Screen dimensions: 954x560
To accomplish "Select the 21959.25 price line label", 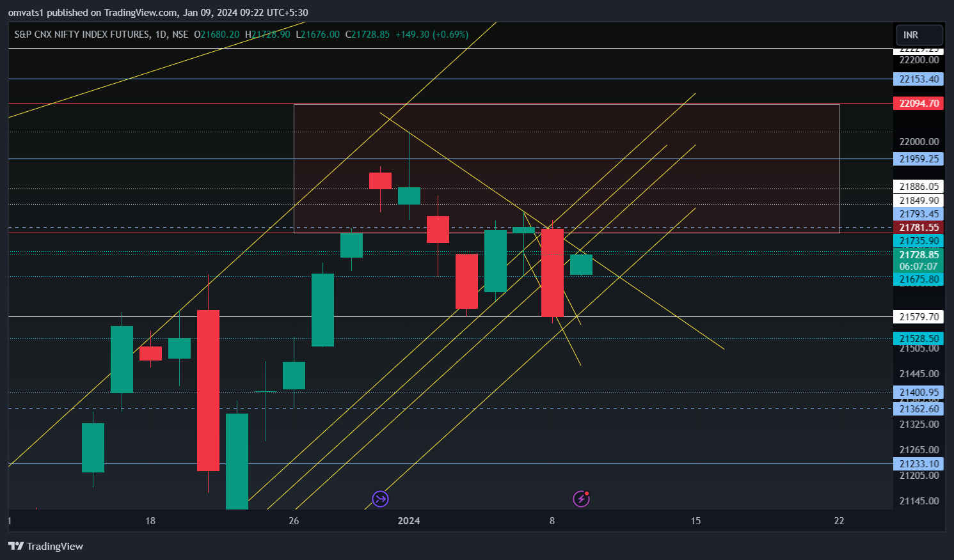I will coord(919,159).
